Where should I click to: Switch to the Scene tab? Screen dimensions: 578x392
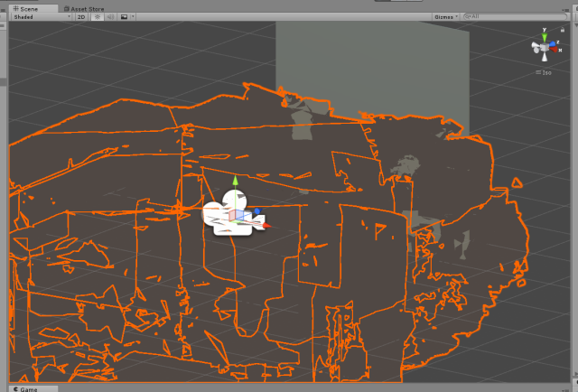[x=33, y=8]
